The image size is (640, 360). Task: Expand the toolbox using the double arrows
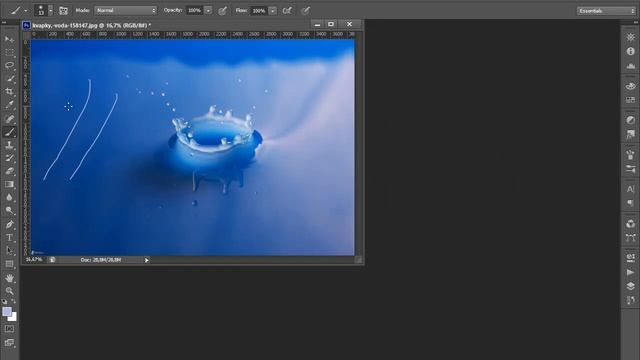(4, 23)
